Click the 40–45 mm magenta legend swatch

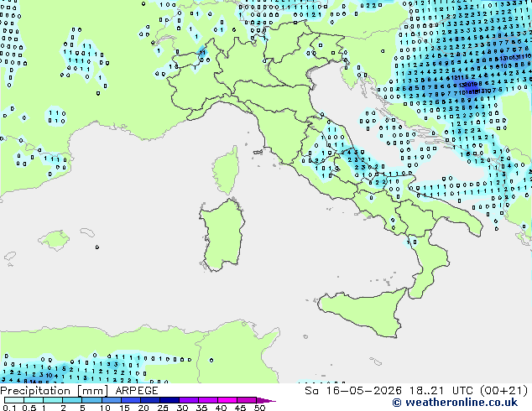click(x=227, y=400)
